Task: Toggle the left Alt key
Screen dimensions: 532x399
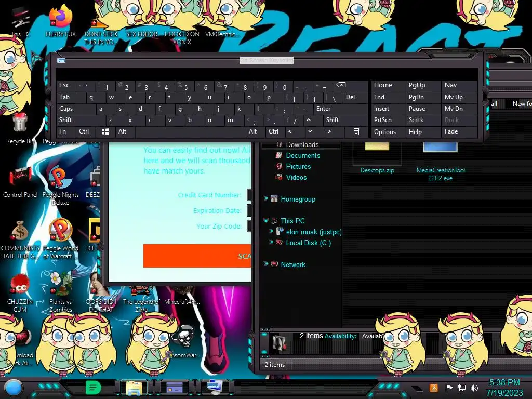Action: [x=125, y=131]
